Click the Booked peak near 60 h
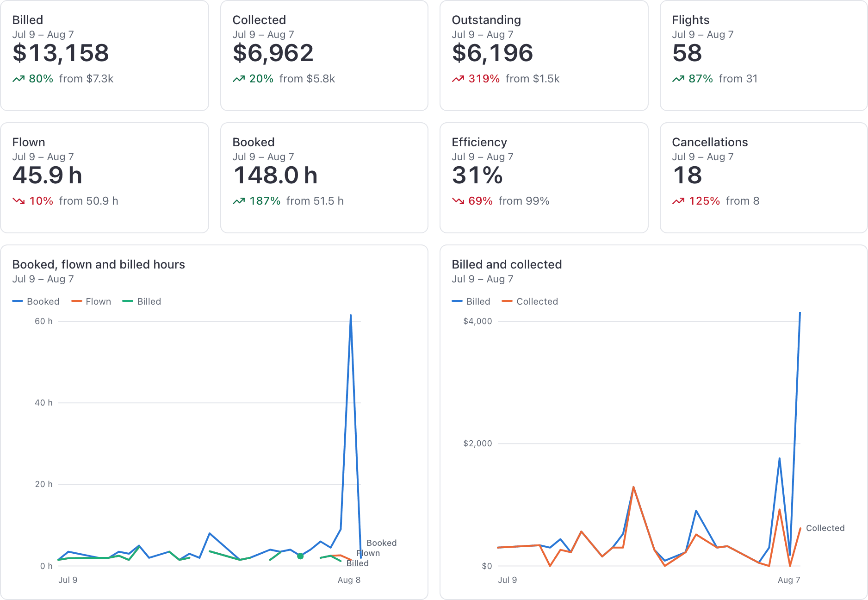The width and height of the screenshot is (868, 600). pos(351,316)
